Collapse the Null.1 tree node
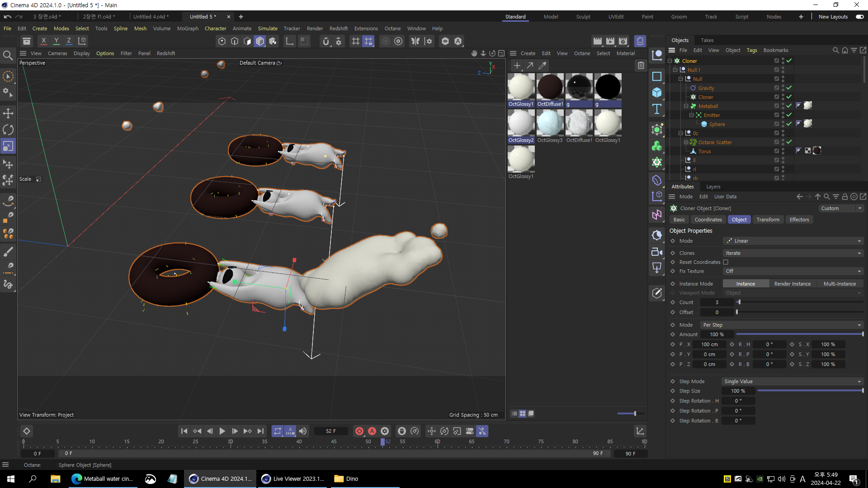The width and height of the screenshot is (868, 488). pyautogui.click(x=675, y=70)
